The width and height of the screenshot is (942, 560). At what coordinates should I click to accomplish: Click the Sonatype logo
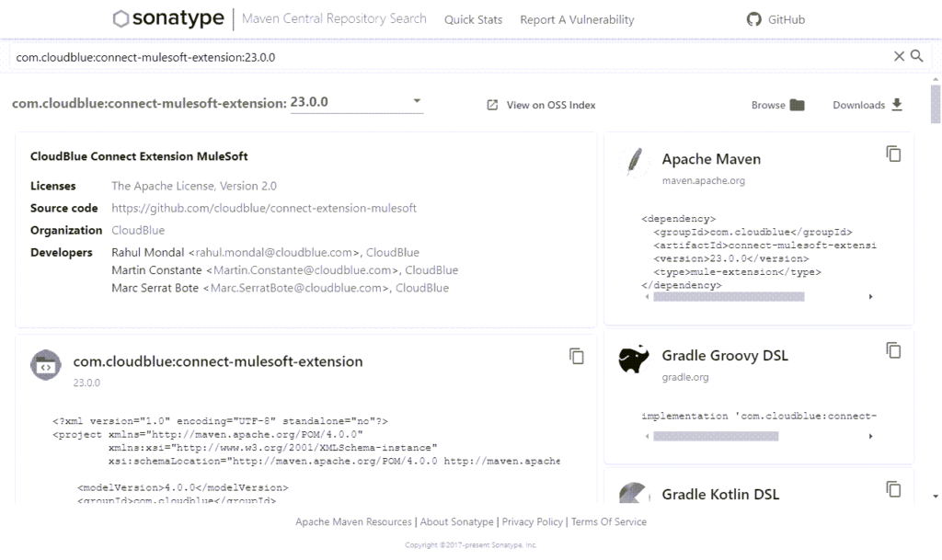168,18
